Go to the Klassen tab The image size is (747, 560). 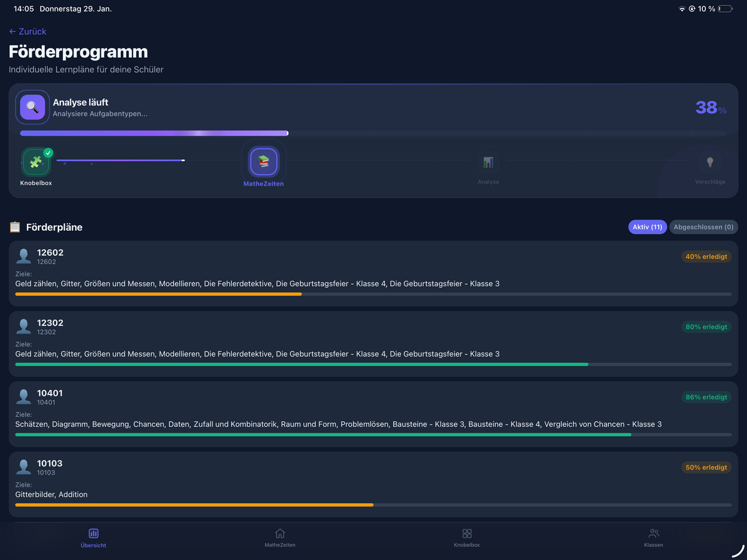coord(654,538)
